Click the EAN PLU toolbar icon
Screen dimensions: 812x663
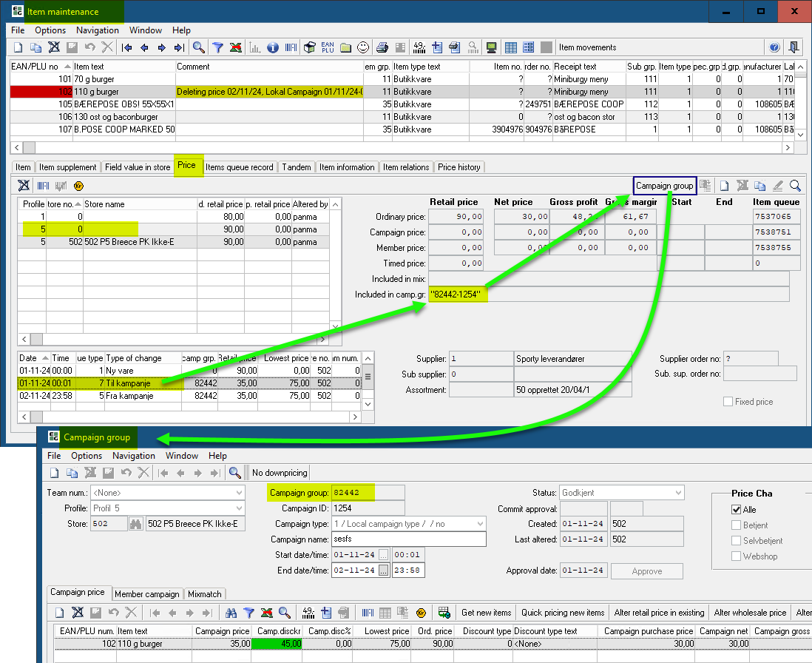(328, 47)
